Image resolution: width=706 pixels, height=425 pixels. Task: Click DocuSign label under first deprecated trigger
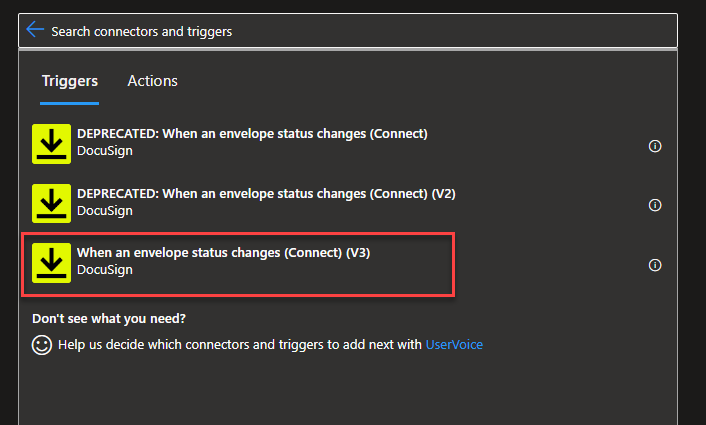tap(105, 151)
